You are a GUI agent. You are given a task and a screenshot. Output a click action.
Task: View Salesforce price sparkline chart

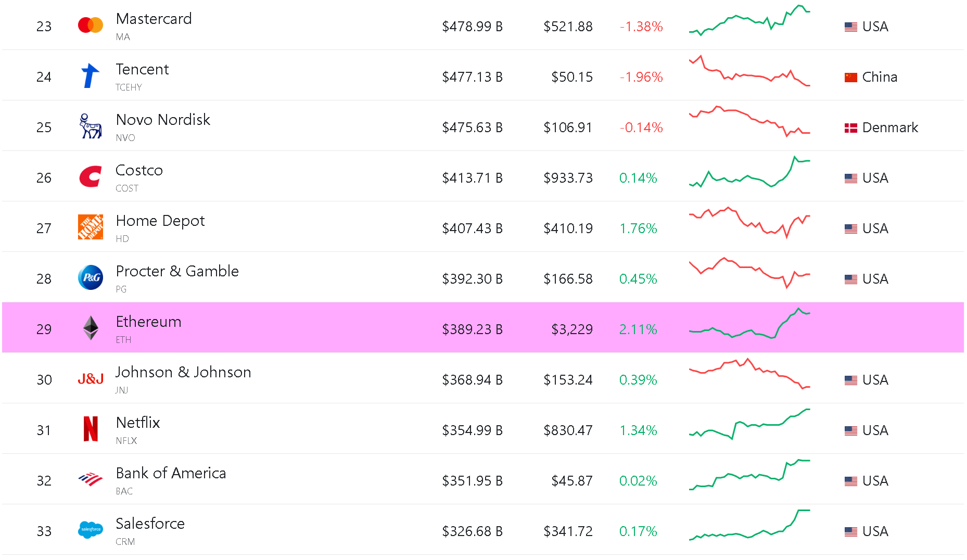749,525
